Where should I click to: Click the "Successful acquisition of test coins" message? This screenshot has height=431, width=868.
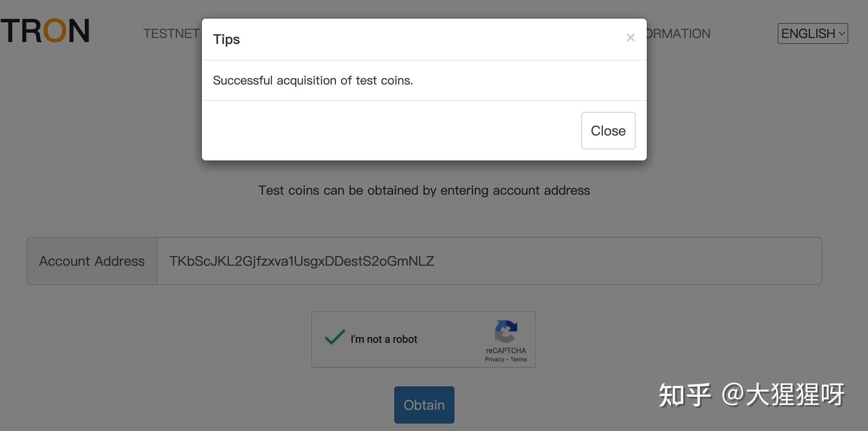(313, 80)
